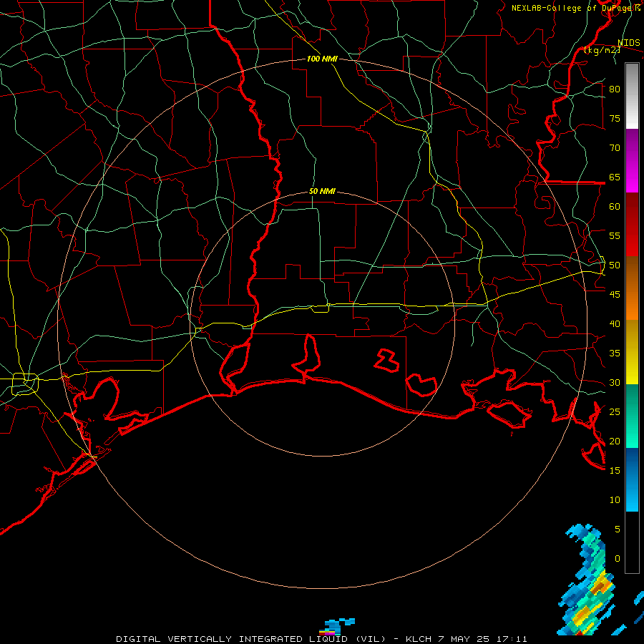Click the "NEXLAB-College of DuPage" credit text

572,8
